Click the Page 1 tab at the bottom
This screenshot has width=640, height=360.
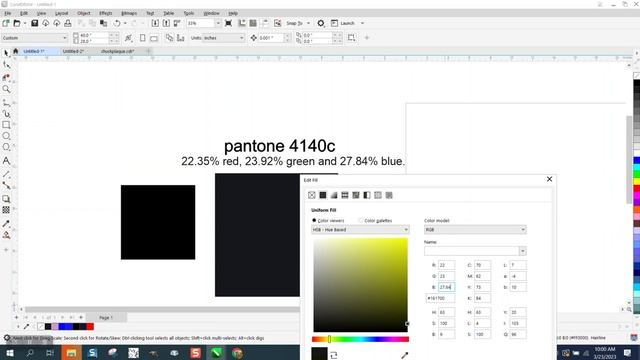click(x=106, y=318)
